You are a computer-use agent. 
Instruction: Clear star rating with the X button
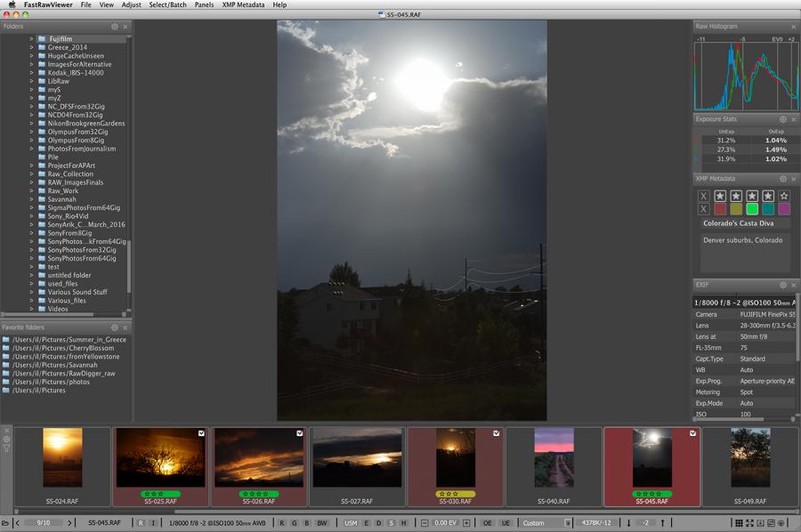[x=703, y=196]
